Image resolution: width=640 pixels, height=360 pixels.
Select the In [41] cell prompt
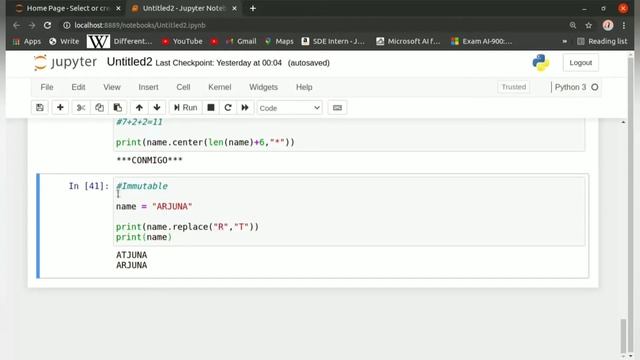click(89, 186)
